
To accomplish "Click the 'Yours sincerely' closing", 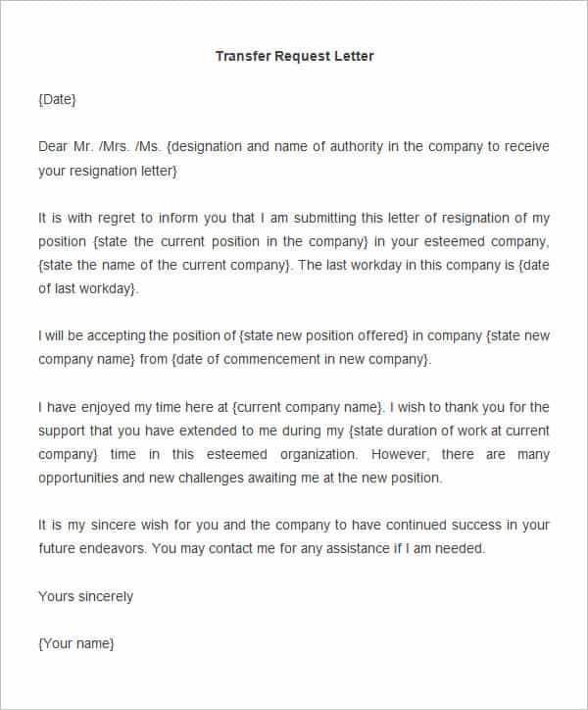I will click(x=86, y=597).
